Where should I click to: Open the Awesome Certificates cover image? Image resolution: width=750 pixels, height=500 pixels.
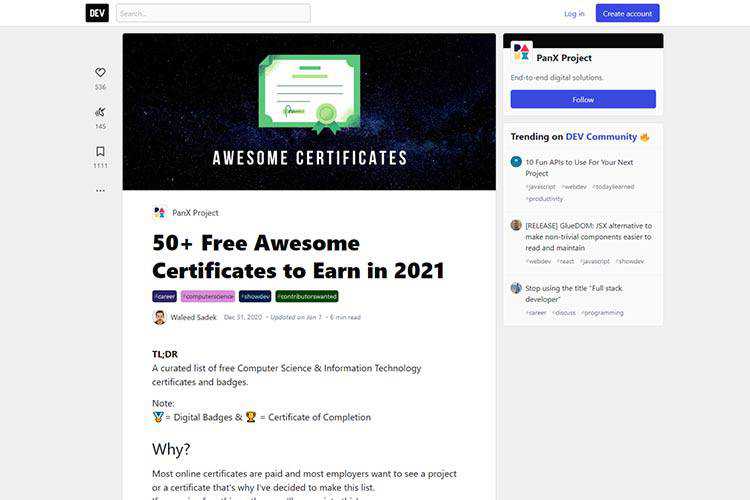309,111
